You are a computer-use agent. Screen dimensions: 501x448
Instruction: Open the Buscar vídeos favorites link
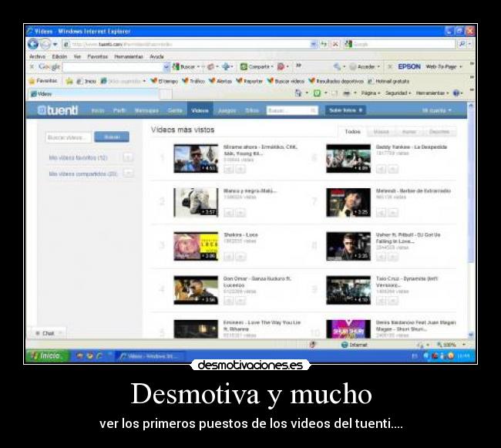click(x=285, y=81)
